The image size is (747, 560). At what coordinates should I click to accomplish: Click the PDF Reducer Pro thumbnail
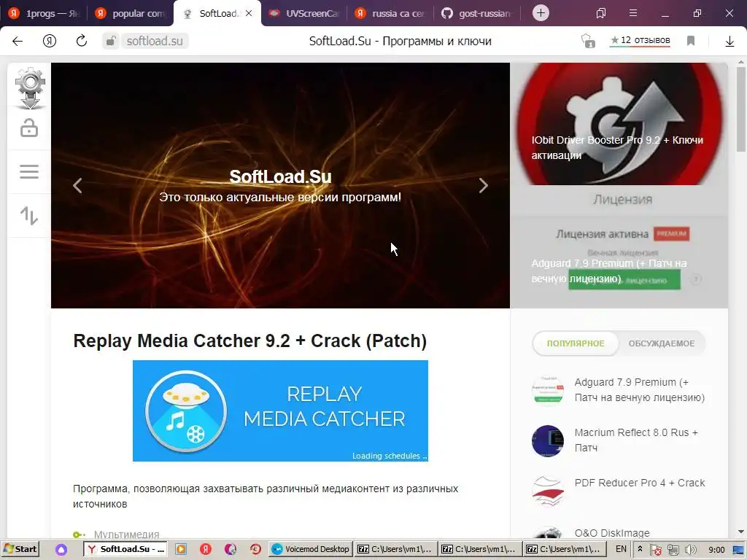(x=548, y=491)
